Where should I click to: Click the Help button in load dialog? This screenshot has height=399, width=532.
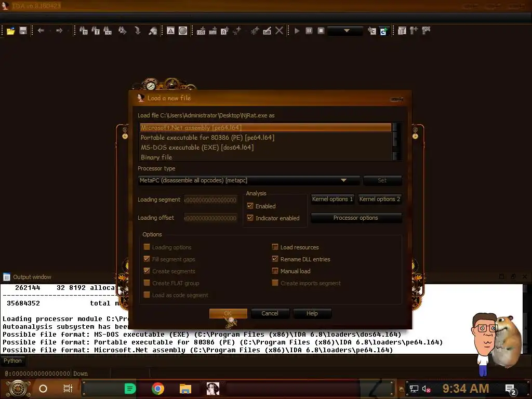[x=312, y=313]
